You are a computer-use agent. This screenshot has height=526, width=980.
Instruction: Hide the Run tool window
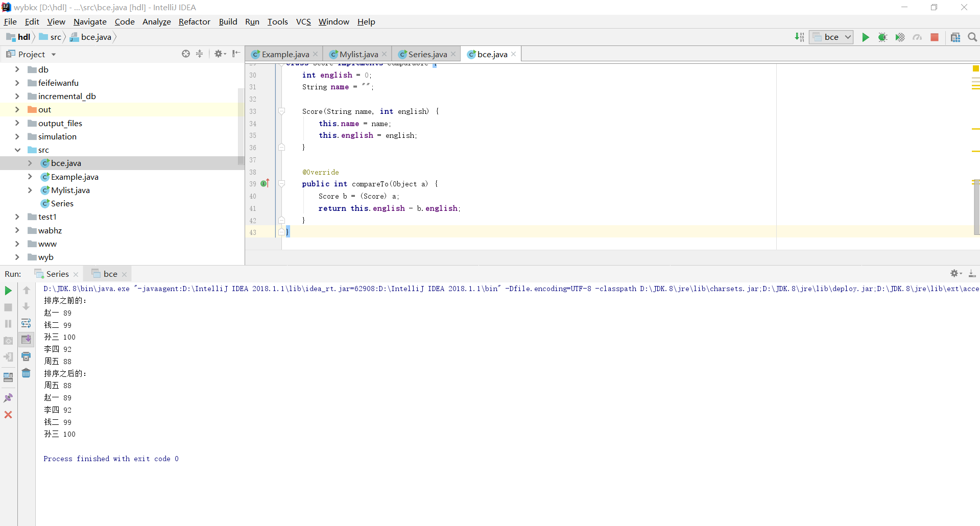coord(972,274)
